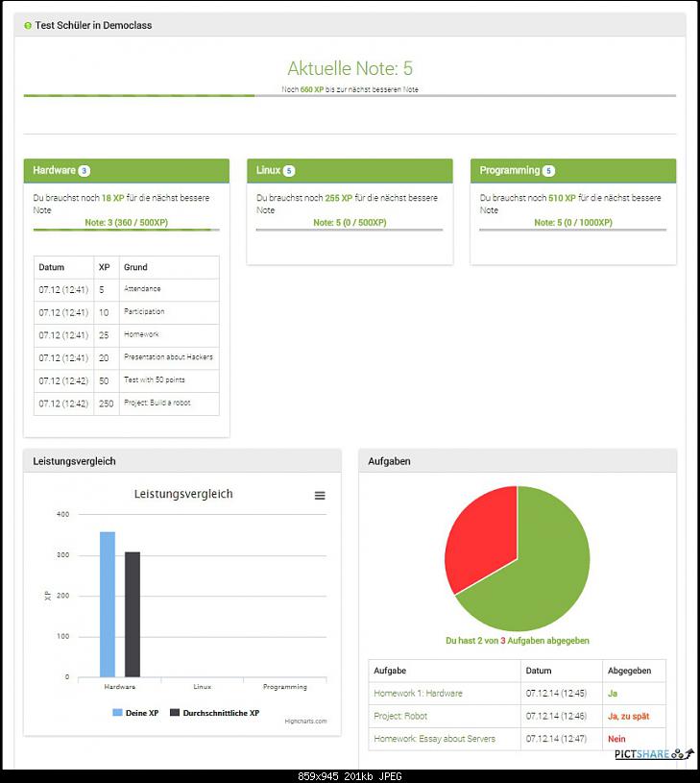Select the Hardware panel header
The height and width of the screenshot is (783, 700).
[x=126, y=171]
